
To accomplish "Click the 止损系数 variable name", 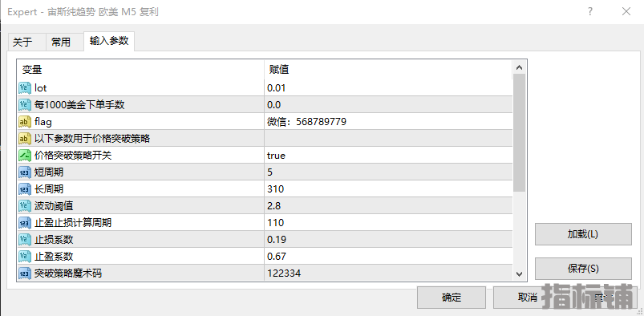I will [x=54, y=240].
